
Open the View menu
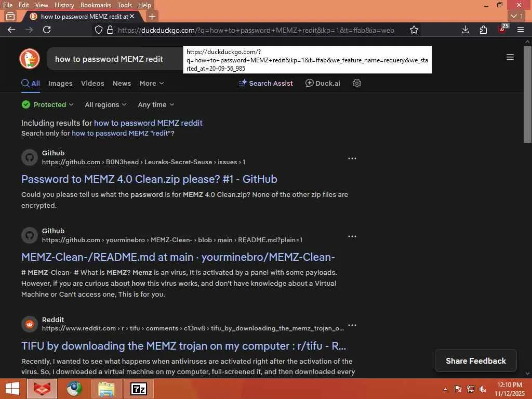click(x=42, y=5)
